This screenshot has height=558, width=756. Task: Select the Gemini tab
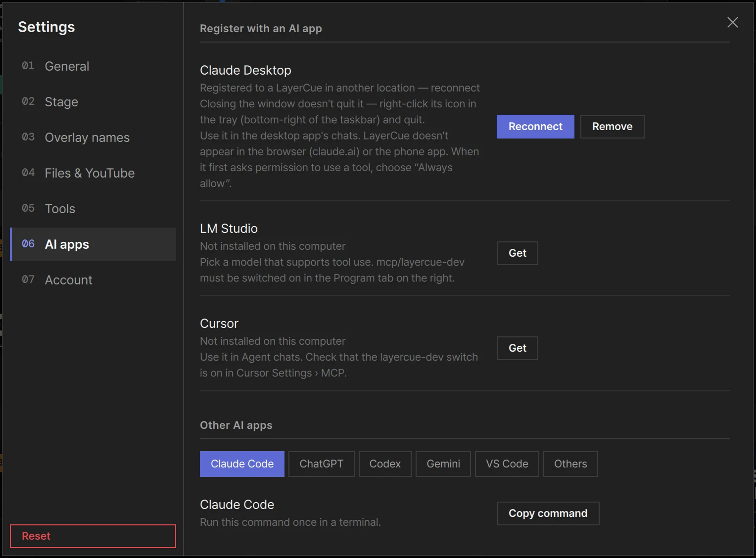pos(443,464)
